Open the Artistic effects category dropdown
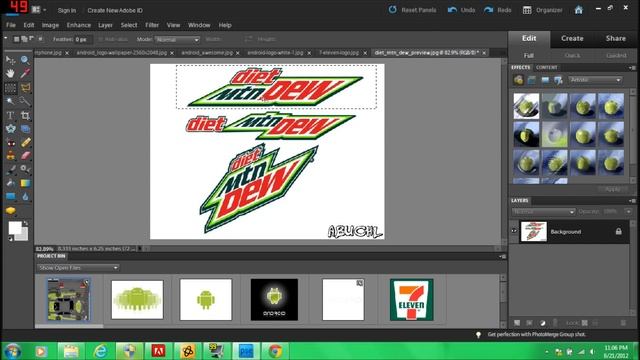640x360 pixels. click(x=595, y=80)
